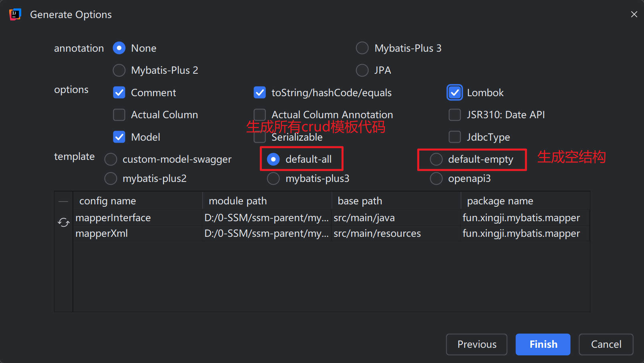Click the package name column header
This screenshot has width=644, height=363.
[x=500, y=201]
